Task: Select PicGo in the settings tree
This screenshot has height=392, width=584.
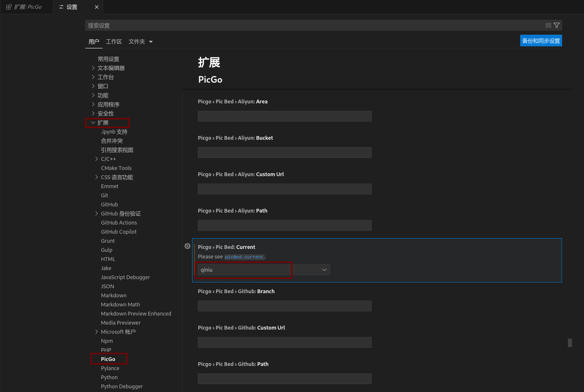Action: pos(108,359)
